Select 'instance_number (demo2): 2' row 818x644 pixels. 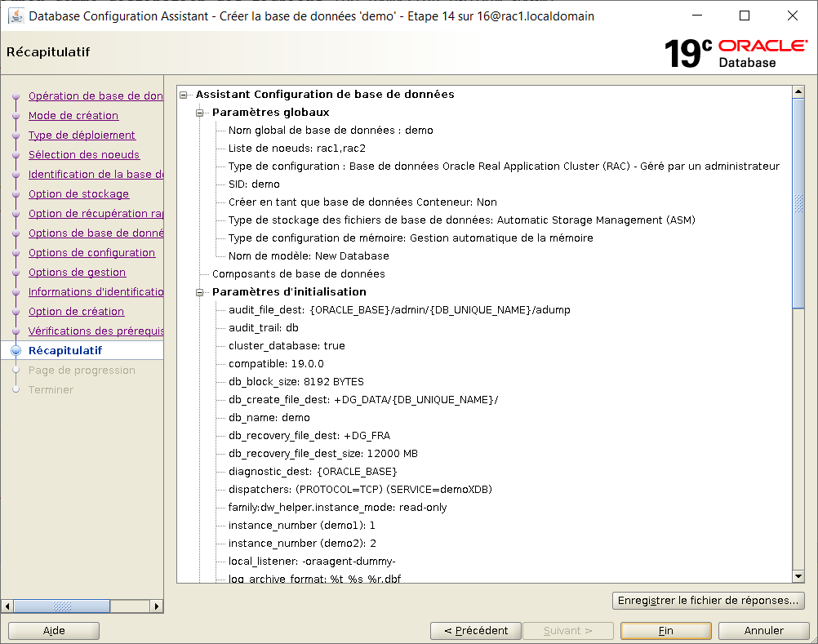[302, 544]
